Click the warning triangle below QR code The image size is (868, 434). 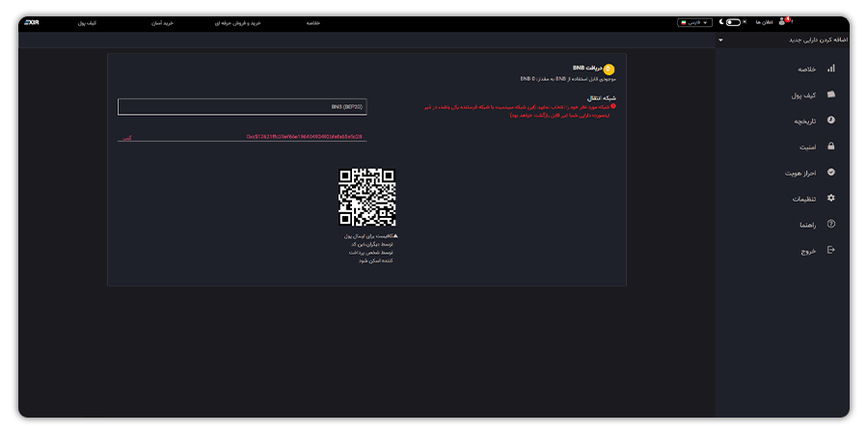(x=395, y=236)
